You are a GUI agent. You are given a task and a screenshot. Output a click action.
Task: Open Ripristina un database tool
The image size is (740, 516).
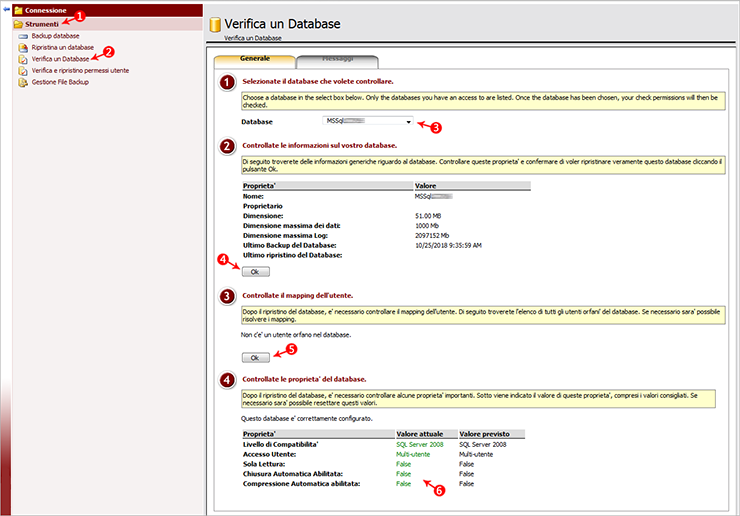[x=63, y=47]
